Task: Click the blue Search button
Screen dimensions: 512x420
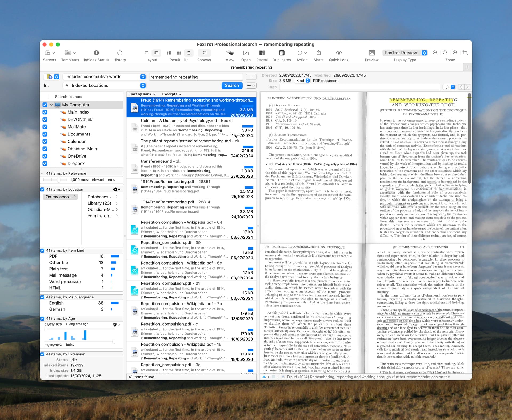Action: click(232, 86)
